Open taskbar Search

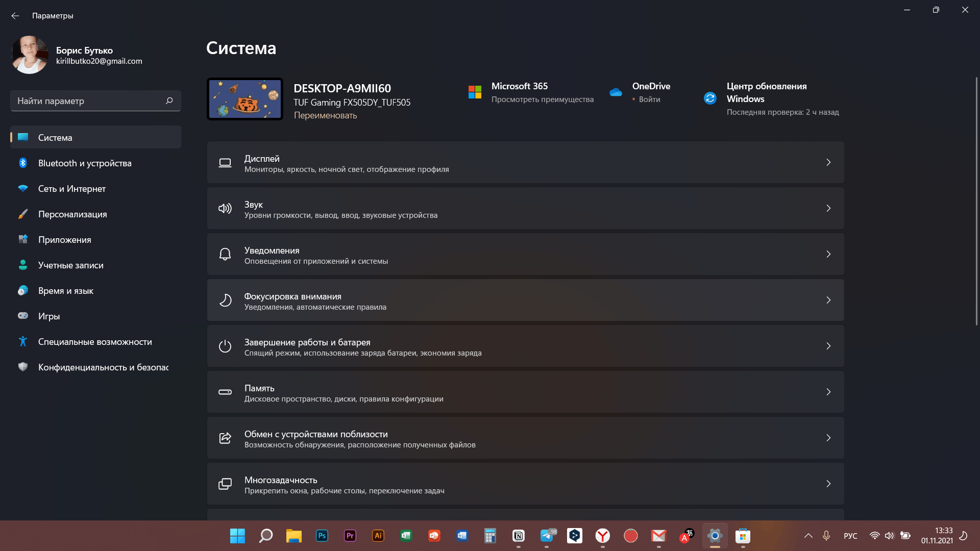[x=265, y=536]
